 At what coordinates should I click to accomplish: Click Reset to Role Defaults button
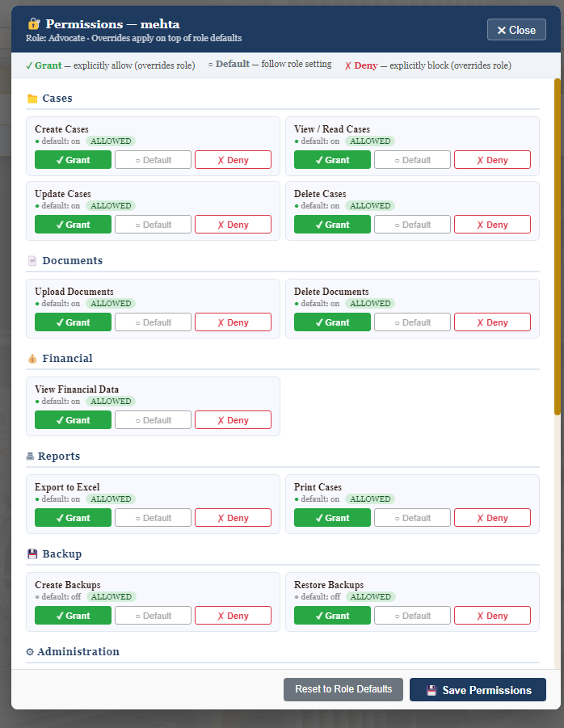pyautogui.click(x=343, y=689)
